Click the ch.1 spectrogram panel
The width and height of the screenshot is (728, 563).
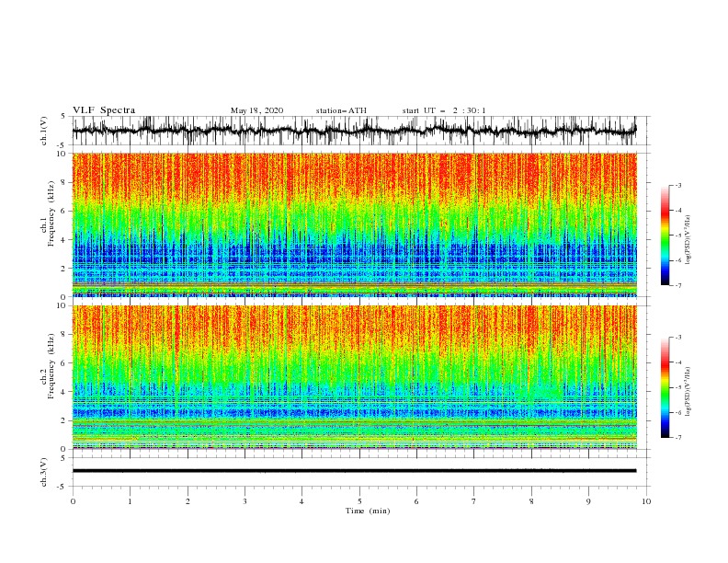[x=354, y=224]
